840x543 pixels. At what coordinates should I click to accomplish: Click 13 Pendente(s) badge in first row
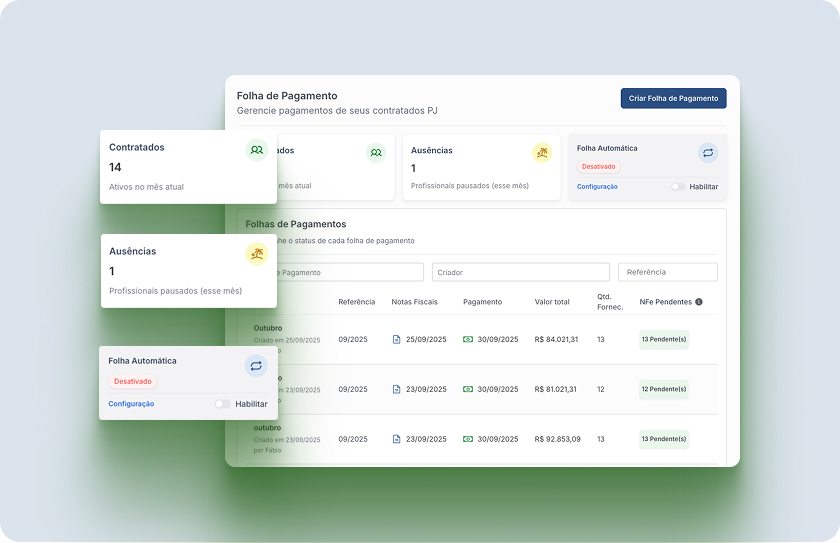click(664, 340)
